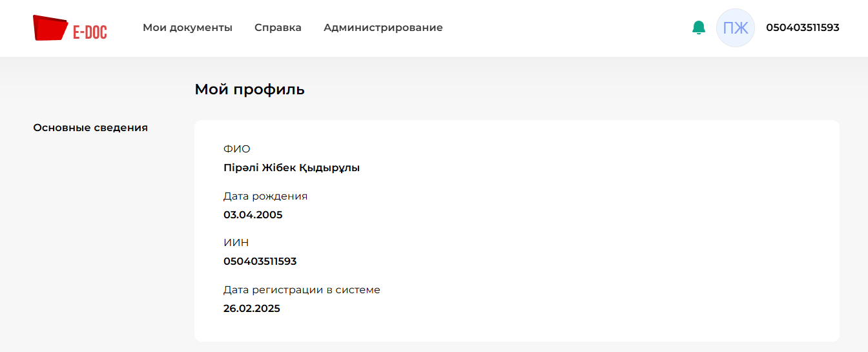Go to Администрирование section

click(x=383, y=28)
